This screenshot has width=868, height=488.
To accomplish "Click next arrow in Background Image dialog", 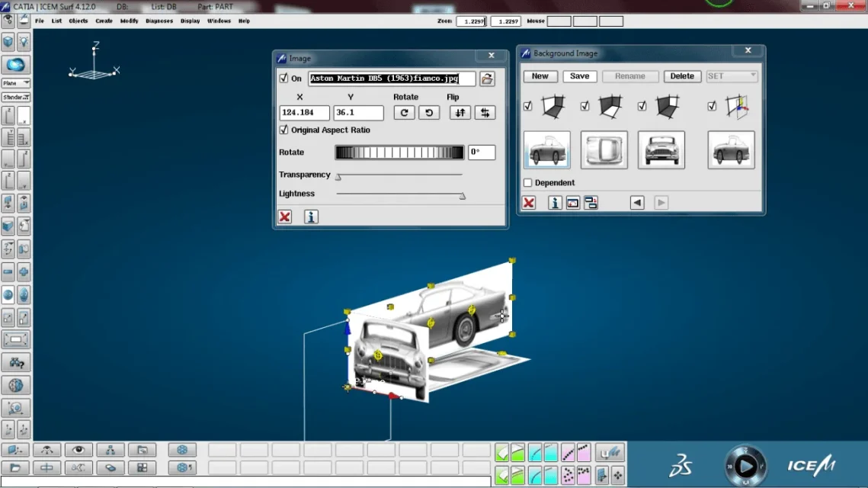I will (661, 203).
